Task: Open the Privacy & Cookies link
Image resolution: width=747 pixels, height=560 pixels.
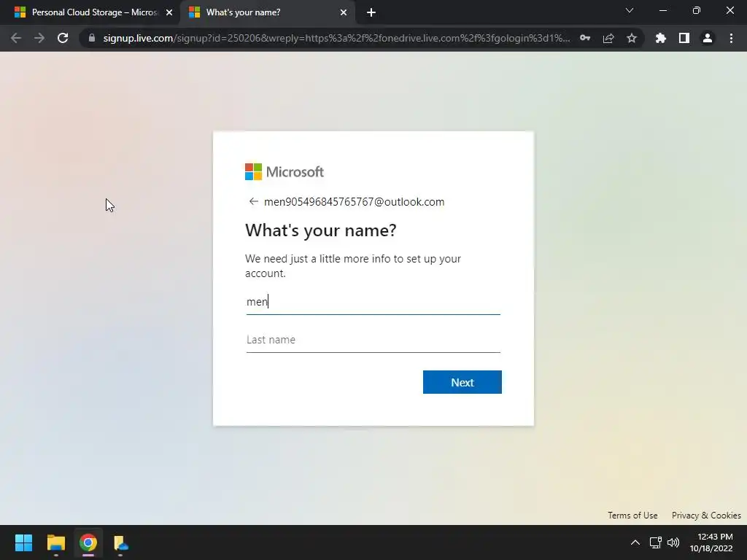Action: (x=706, y=516)
